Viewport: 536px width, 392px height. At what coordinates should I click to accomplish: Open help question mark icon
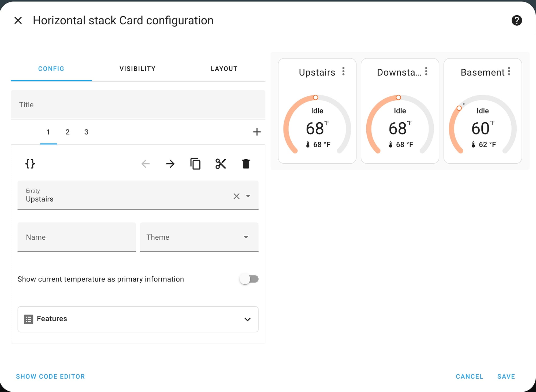pos(516,20)
